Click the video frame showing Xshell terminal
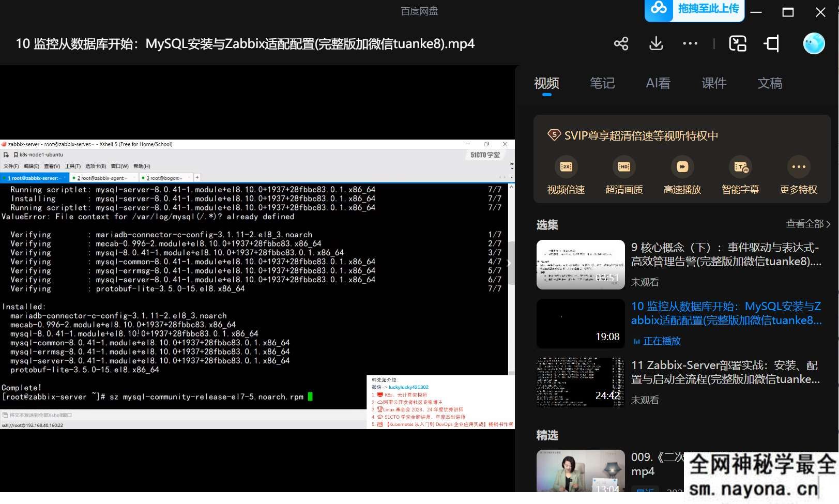The width and height of the screenshot is (839, 504). click(x=257, y=284)
